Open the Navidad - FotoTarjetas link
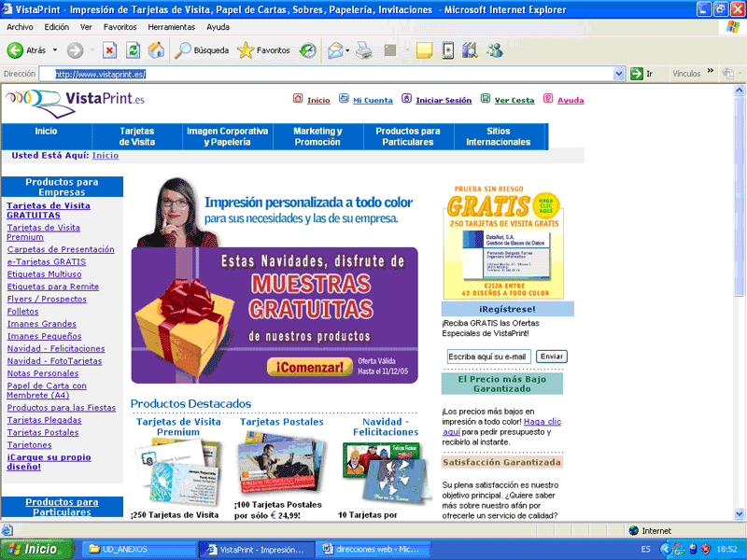The image size is (747, 560). click(x=54, y=361)
